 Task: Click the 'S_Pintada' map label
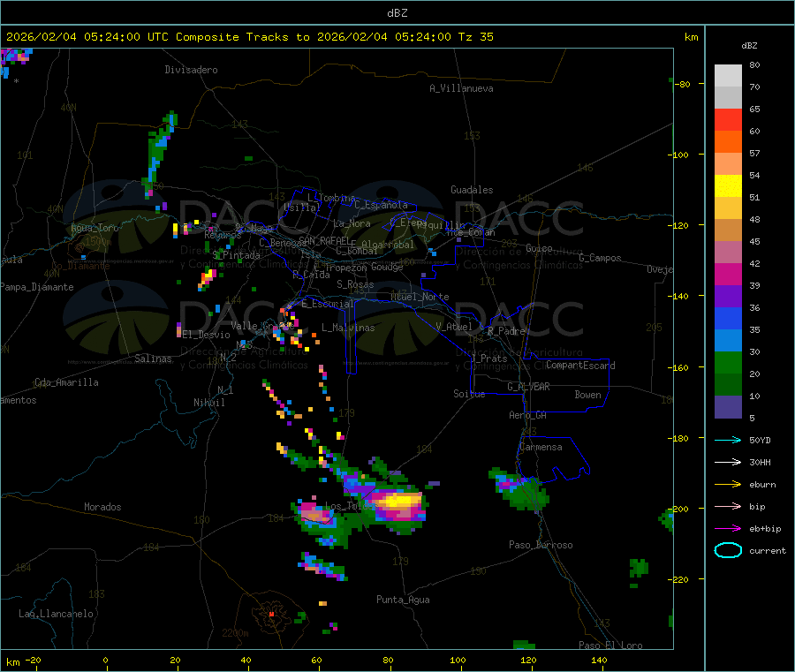[236, 255]
